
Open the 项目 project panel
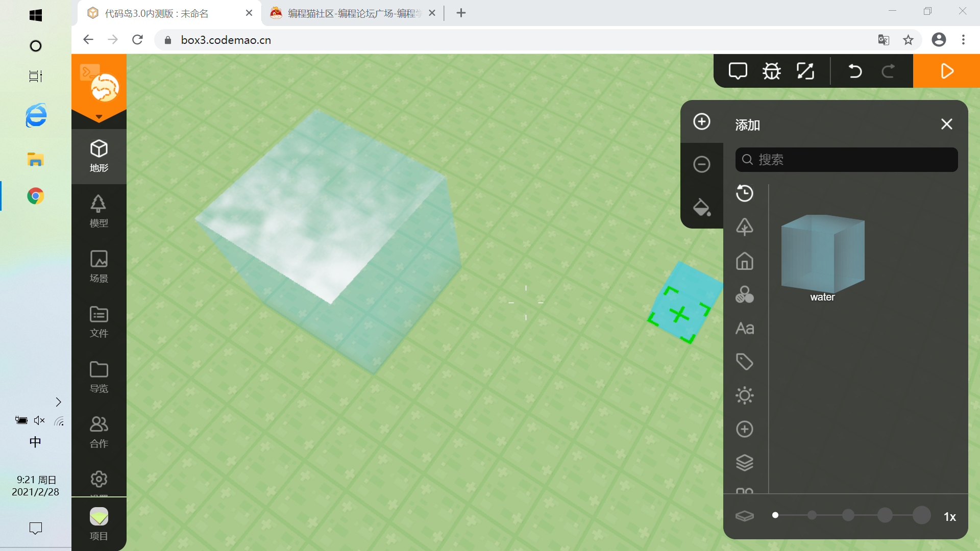tap(99, 524)
